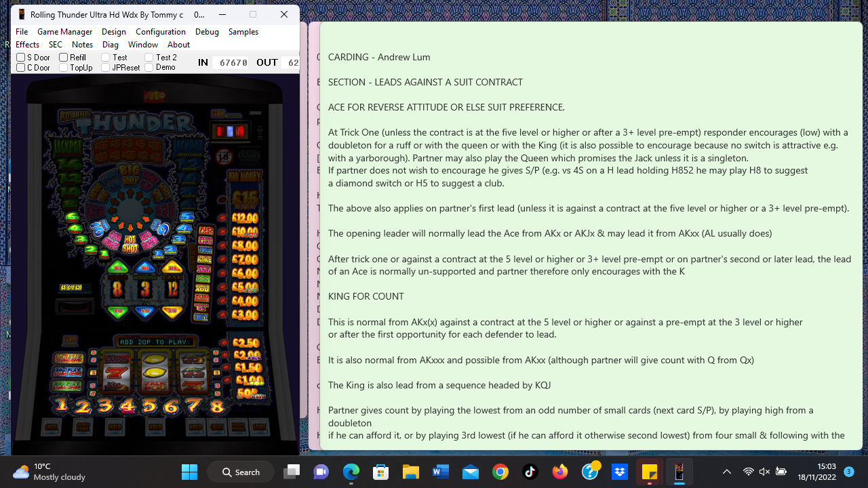Image resolution: width=868 pixels, height=488 pixels.
Task: Toggle the C Door checkbox
Action: (21, 68)
